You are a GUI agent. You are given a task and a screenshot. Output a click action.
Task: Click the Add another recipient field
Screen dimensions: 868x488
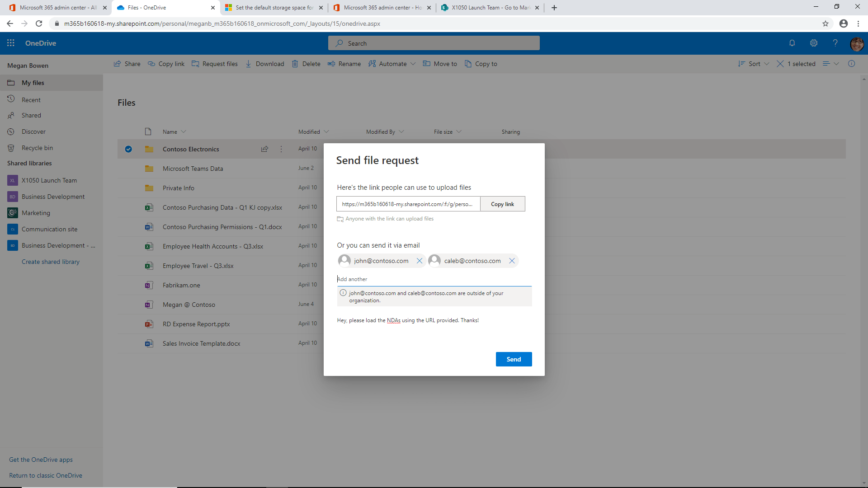[x=407, y=279]
